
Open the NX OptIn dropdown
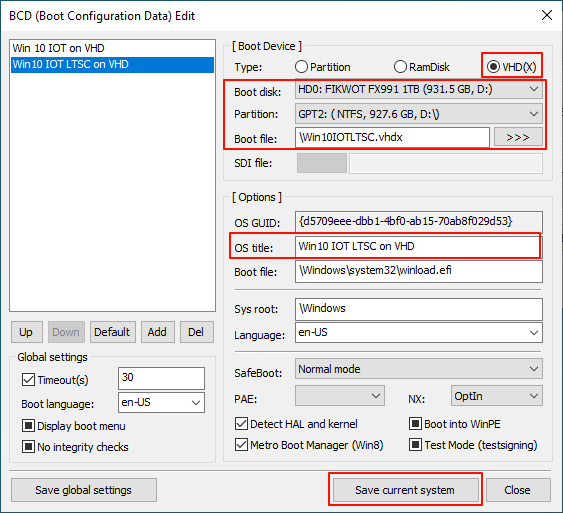(497, 396)
